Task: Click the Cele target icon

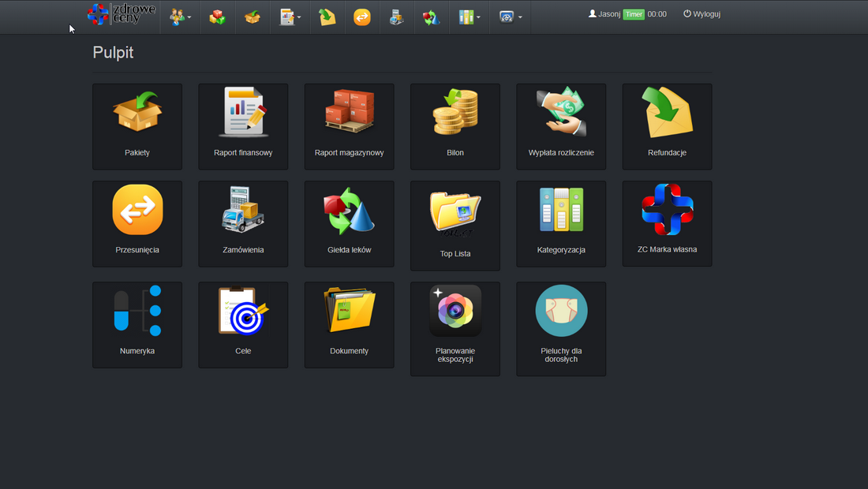Action: (243, 311)
